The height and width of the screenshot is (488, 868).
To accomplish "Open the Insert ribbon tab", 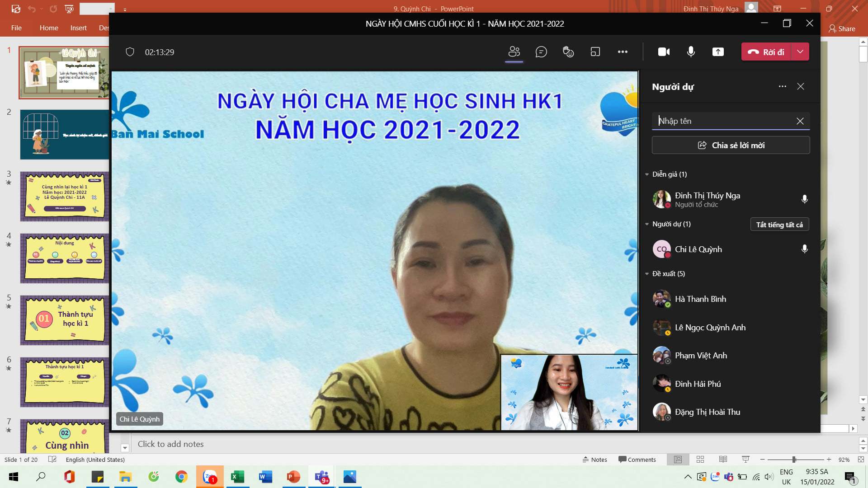I will [78, 28].
